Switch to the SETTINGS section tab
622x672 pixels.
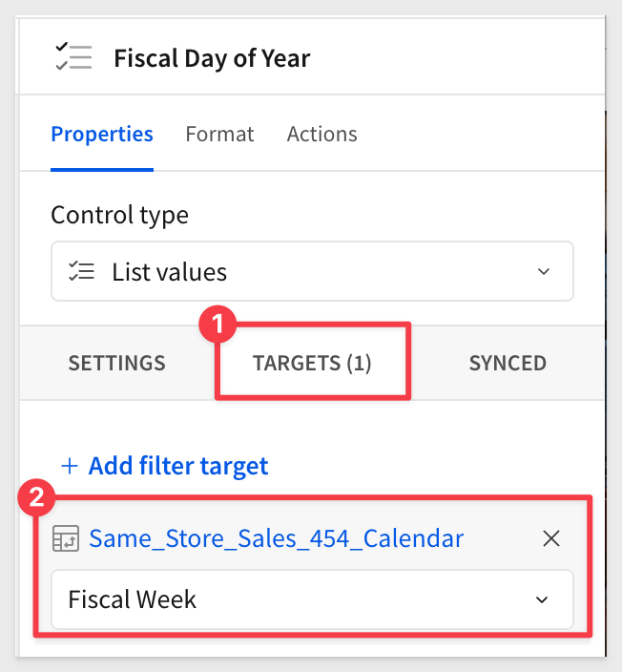[x=116, y=363]
